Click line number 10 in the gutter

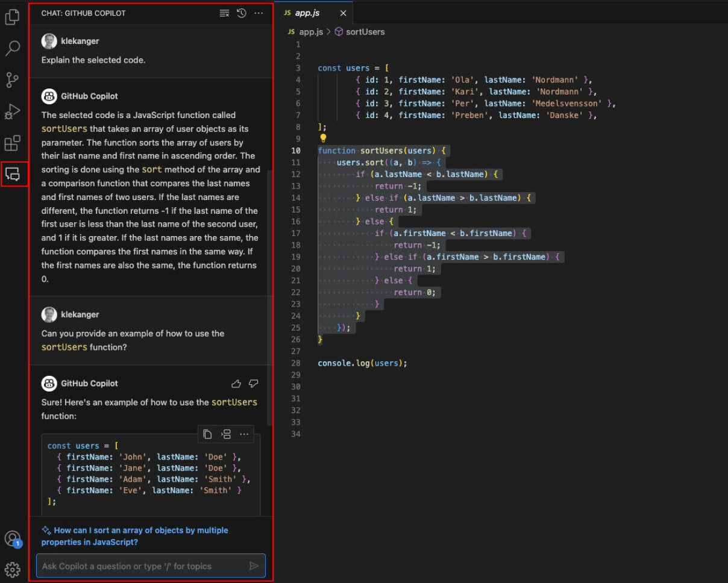pos(295,151)
